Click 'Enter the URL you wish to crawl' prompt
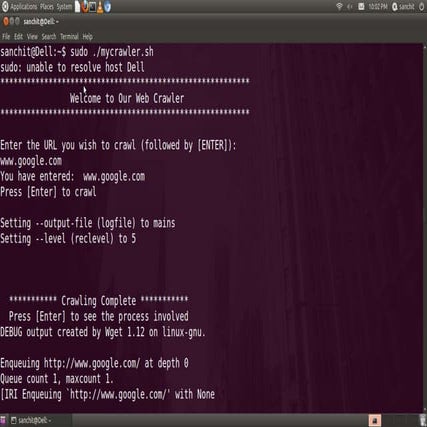This screenshot has width=427, height=427. [x=118, y=145]
